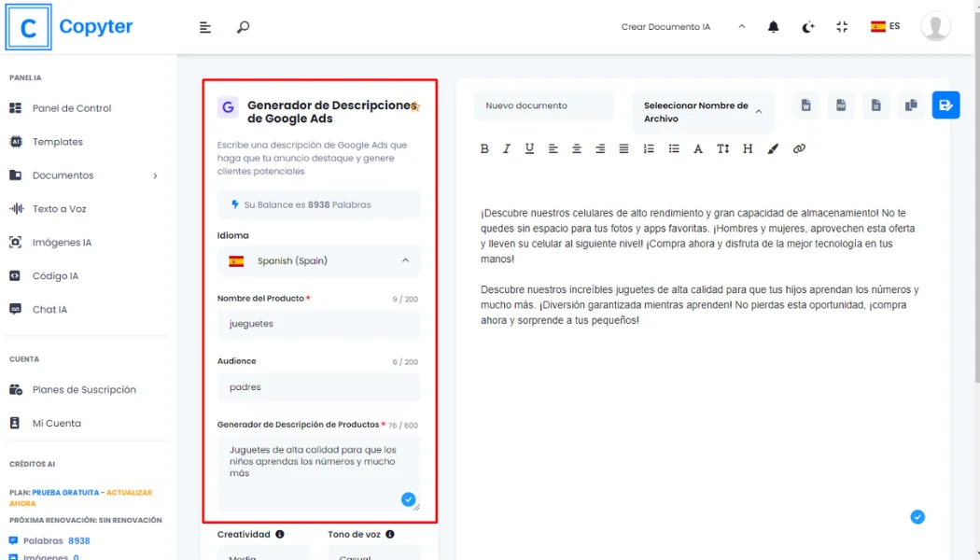This screenshot has width=980, height=560.
Task: Copy document content to clipboard
Action: (911, 105)
